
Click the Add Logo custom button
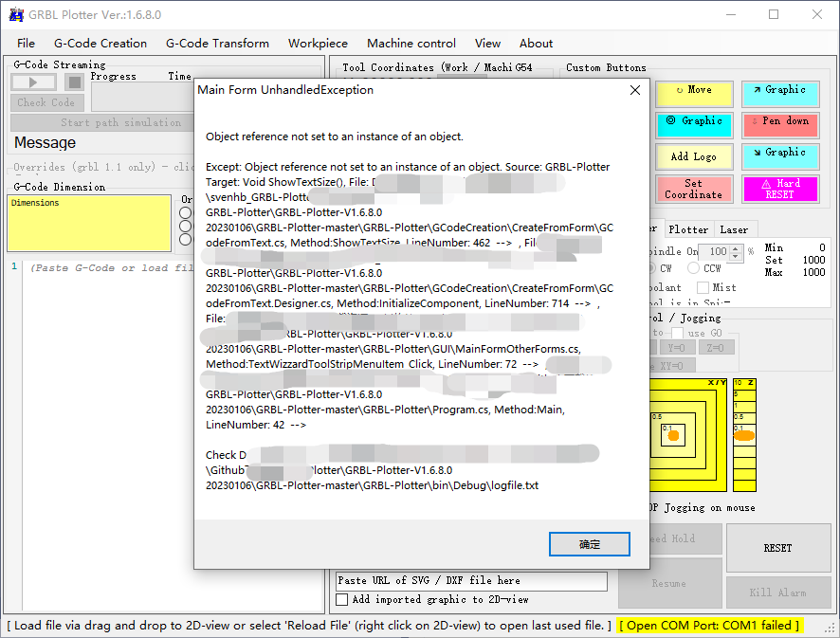(694, 156)
